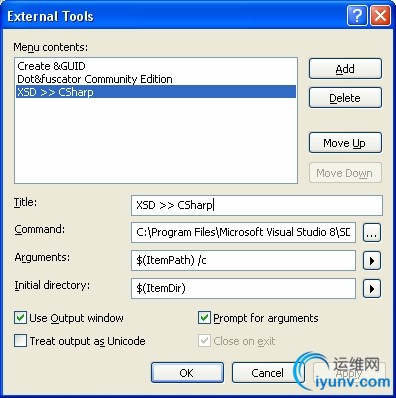
Task: Select 'XSD >> CSharp' list entry
Action: 156,92
